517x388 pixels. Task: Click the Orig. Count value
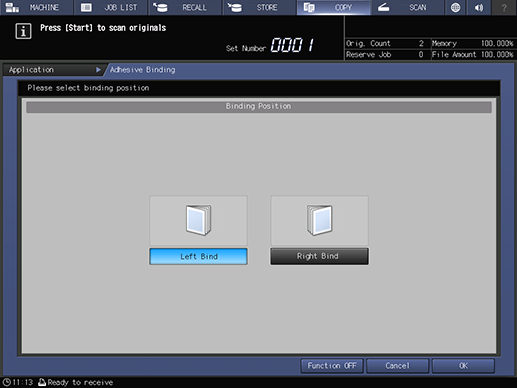tap(421, 43)
